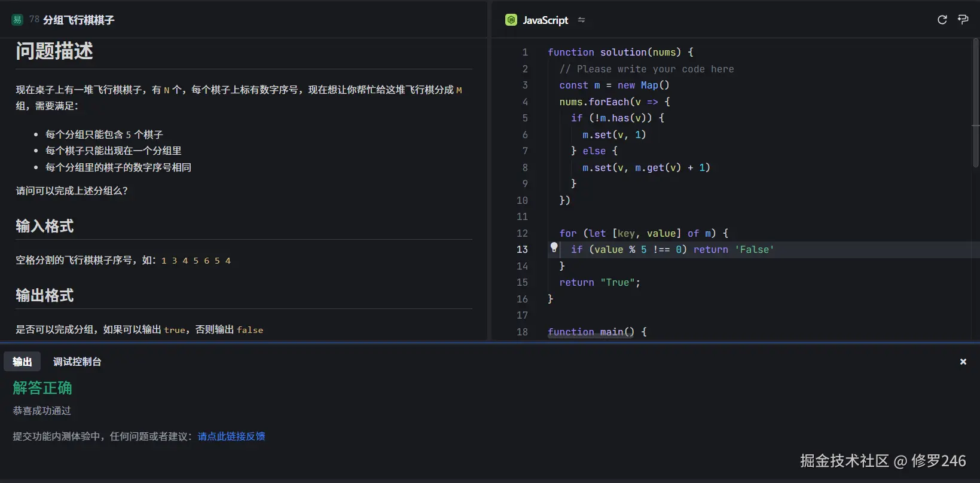Click the JavaScript language name label
Viewport: 980px width, 483px height.
545,20
